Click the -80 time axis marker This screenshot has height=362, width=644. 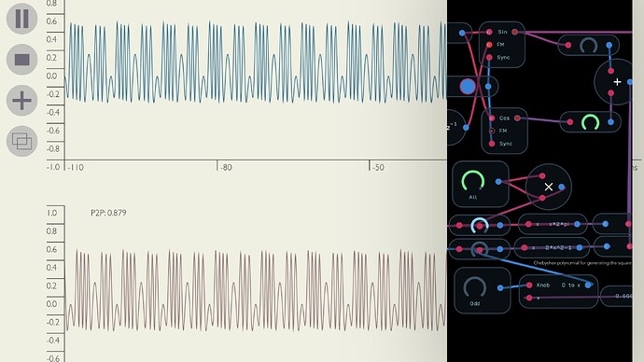coord(226,167)
